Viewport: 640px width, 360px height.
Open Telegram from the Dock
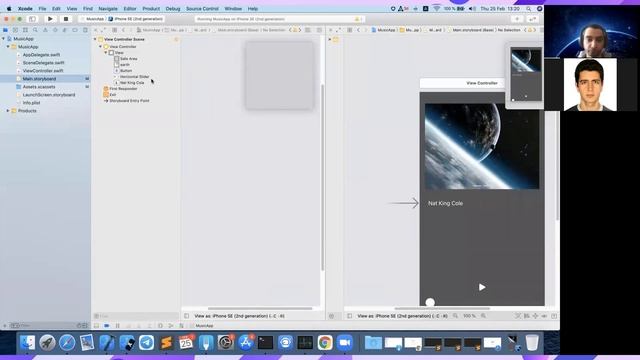tap(146, 342)
